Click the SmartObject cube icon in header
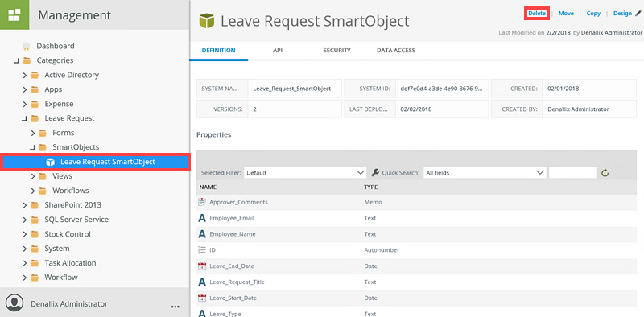 point(207,21)
